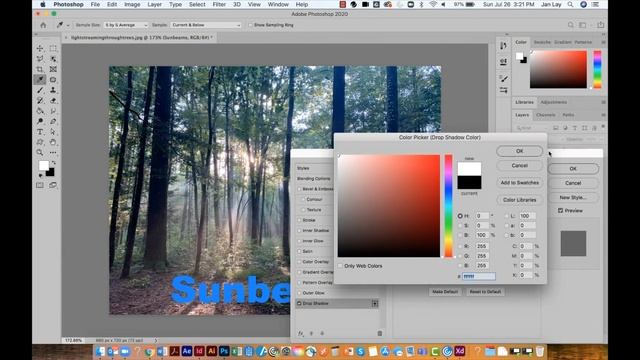Open the Color panel flyout menu
This screenshot has height=360, width=640.
coord(603,42)
